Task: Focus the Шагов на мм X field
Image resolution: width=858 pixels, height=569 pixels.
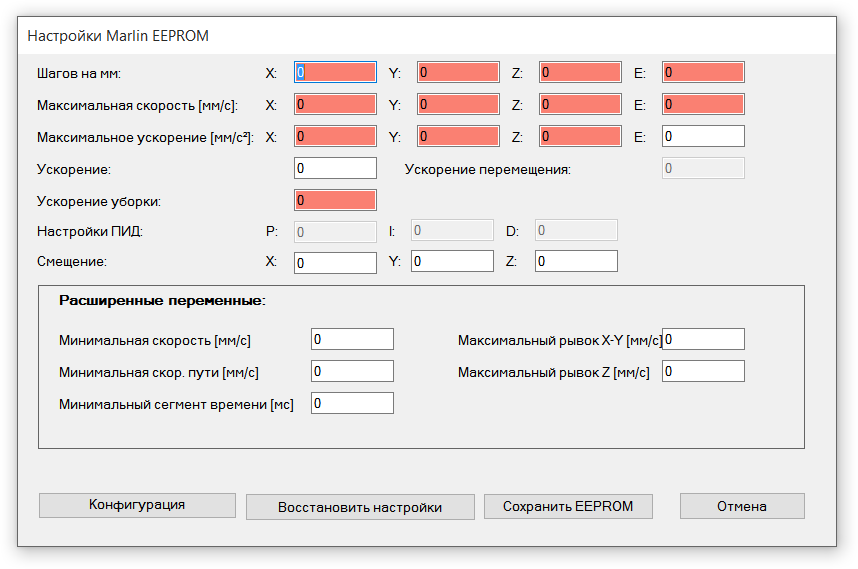Action: click(335, 72)
